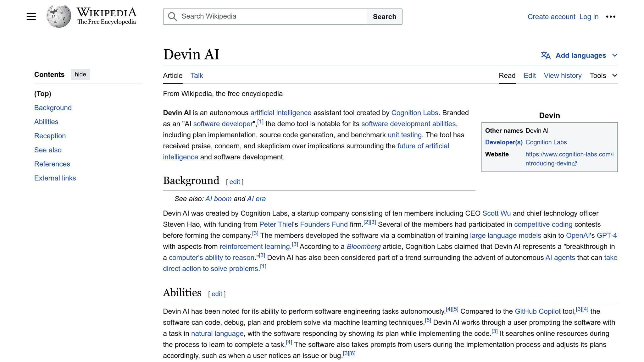Screen dimensions: 644x362
Task: Select the Read tab
Action: 507,76
